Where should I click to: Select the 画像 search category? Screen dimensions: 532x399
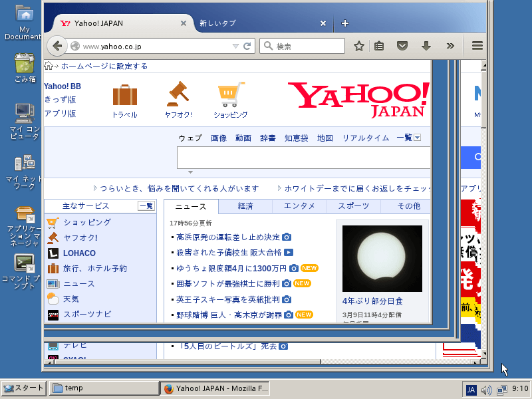219,138
